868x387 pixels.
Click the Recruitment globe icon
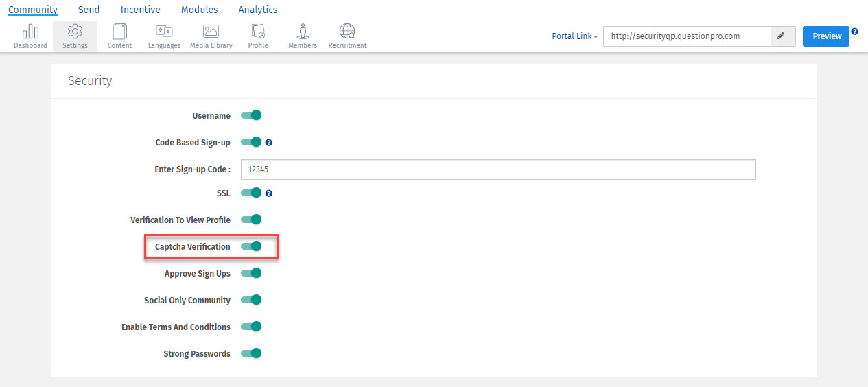pyautogui.click(x=347, y=32)
